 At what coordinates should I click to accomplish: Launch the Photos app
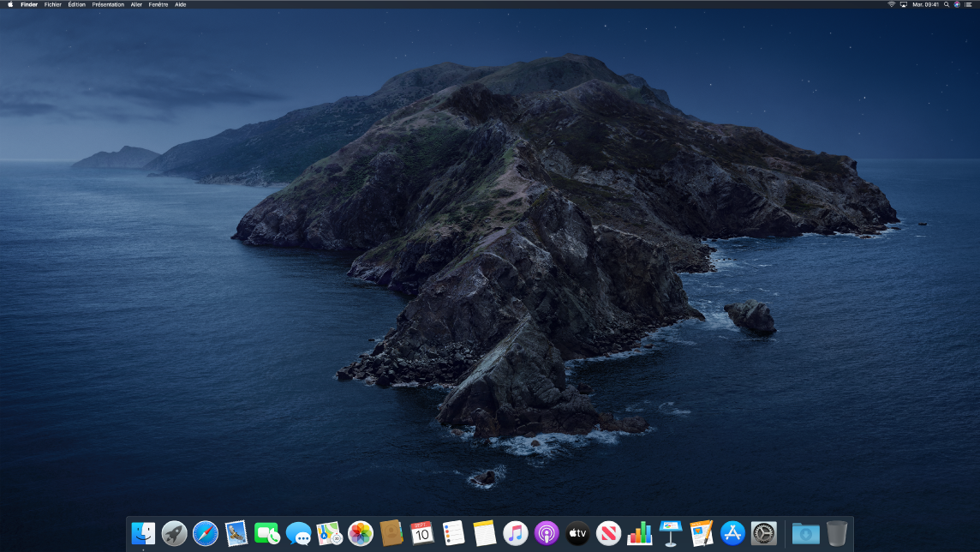click(x=359, y=533)
